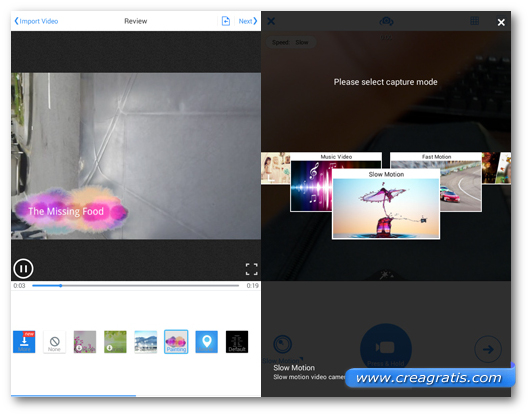Select the location pin theme
530x416 pixels.
pos(207,342)
